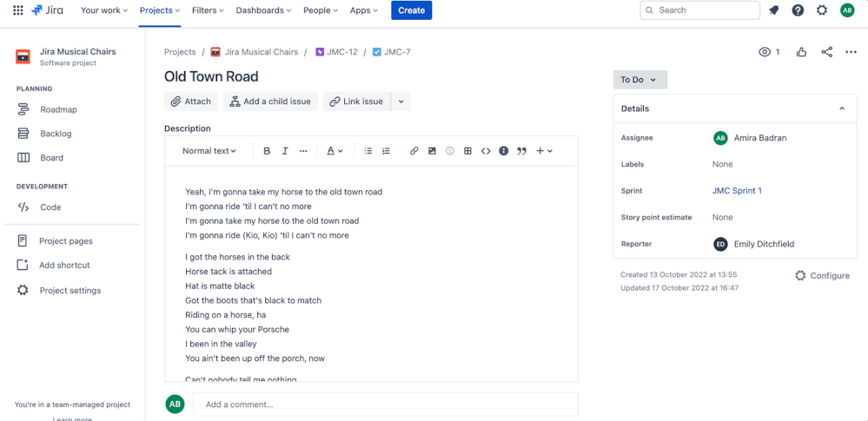Open the help question mark icon
The image size is (868, 421).
tap(798, 10)
